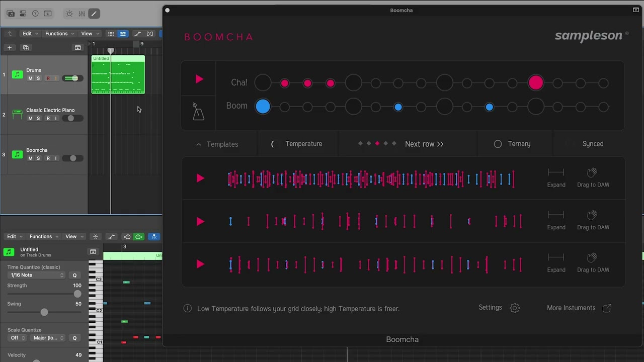Open Edit menu in piano roll editor
The image size is (644, 362).
point(15,236)
